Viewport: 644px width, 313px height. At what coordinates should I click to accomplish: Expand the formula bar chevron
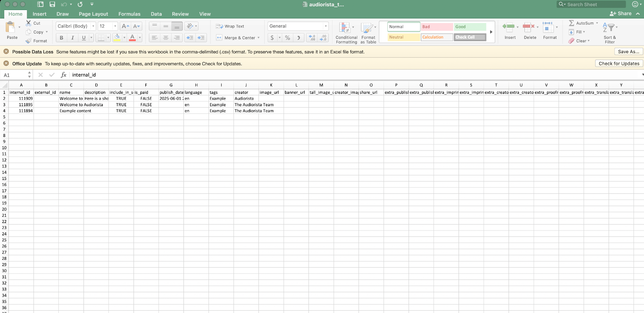point(642,75)
